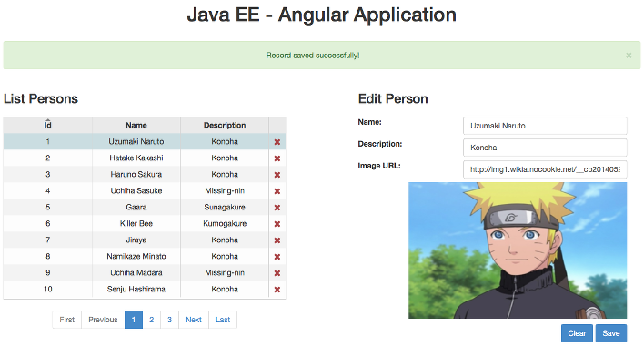This screenshot has width=644, height=347.
Task: Select the Haruno Sakura name cell
Action: click(x=136, y=174)
